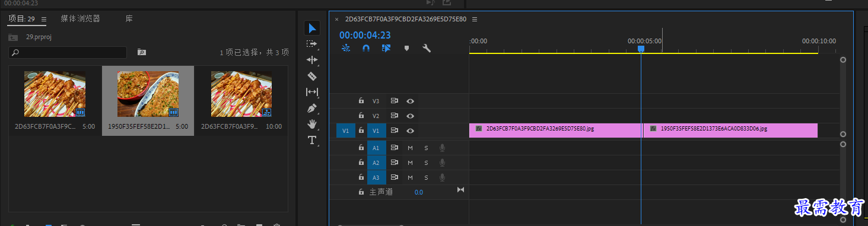This screenshot has width=868, height=226.
Task: Switch to the 媒体浏览器 tab
Action: (x=80, y=19)
